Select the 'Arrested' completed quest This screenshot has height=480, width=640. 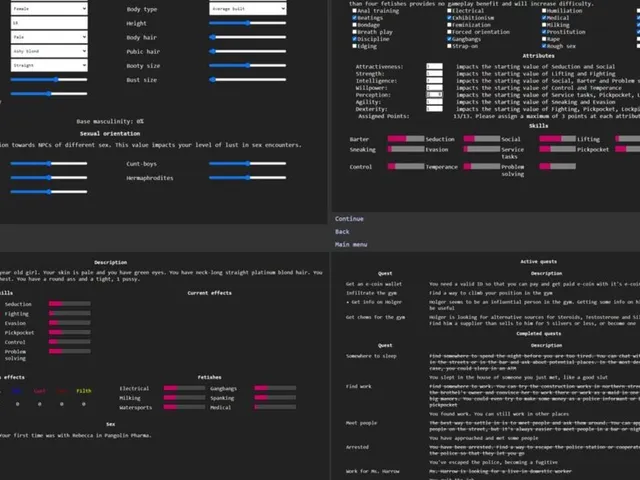click(357, 447)
